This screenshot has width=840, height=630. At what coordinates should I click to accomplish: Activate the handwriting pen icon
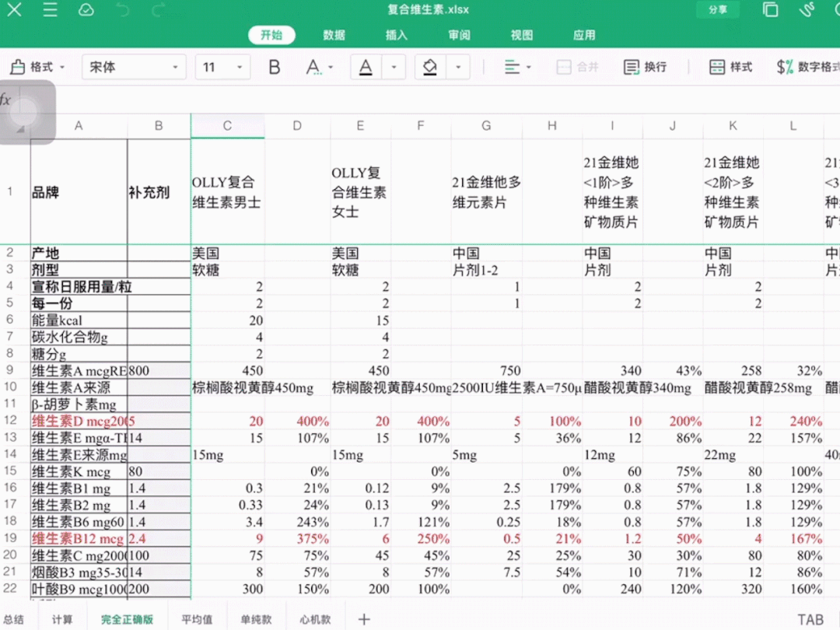[x=807, y=9]
